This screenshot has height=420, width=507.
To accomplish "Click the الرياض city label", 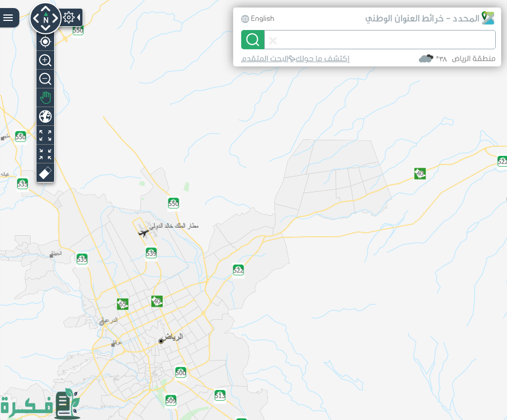I will pos(173,337).
